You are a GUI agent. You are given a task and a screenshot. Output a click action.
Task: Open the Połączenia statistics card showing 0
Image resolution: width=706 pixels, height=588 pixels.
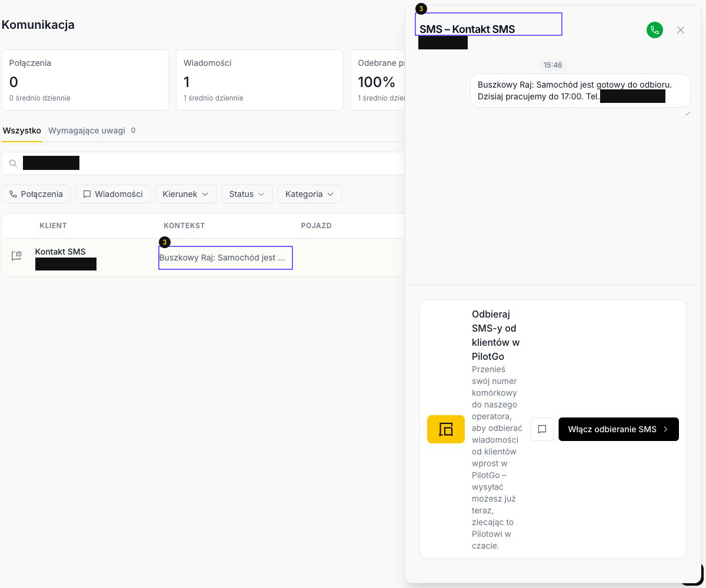point(85,80)
